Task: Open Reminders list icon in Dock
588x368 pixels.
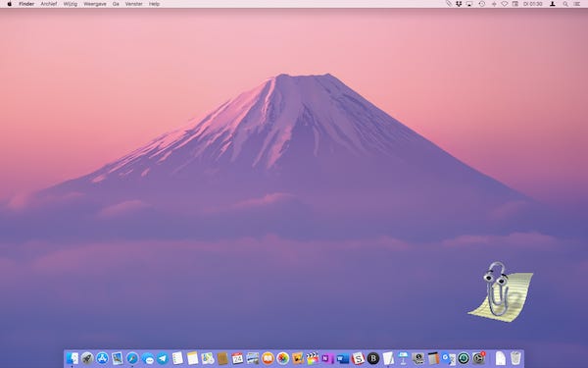Action: coord(177,358)
